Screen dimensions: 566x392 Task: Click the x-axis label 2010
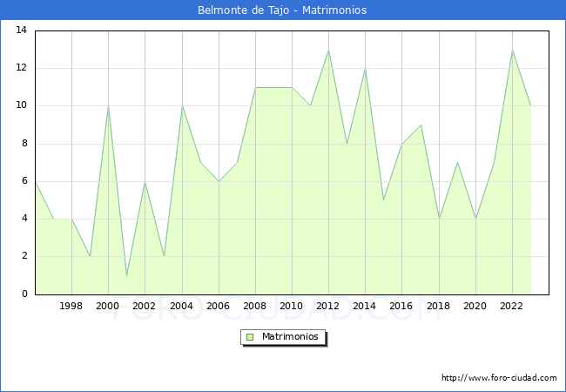291,306
